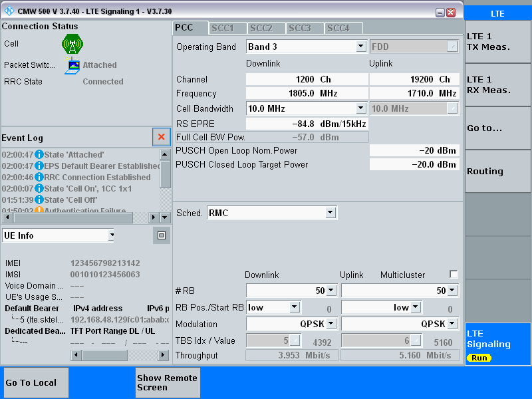This screenshot has width=532, height=399.
Task: Click the Downlink Frequency 1805.0 MHz field
Action: [x=307, y=93]
